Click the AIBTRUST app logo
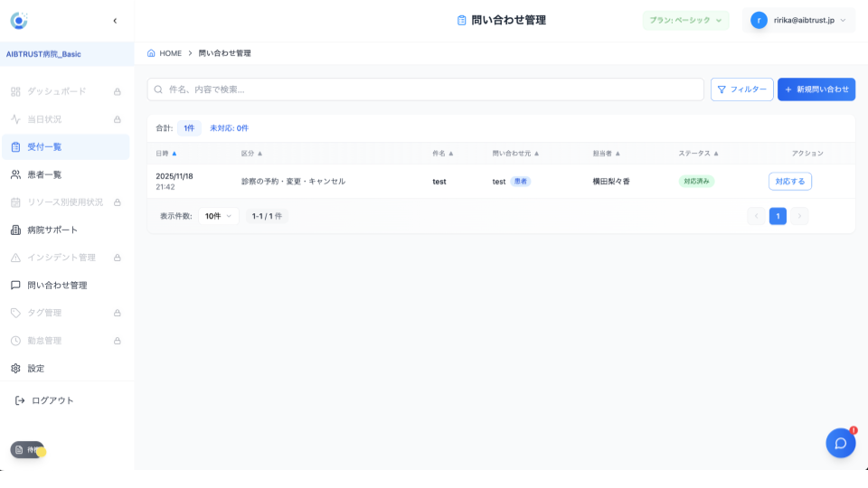 pos(19,21)
